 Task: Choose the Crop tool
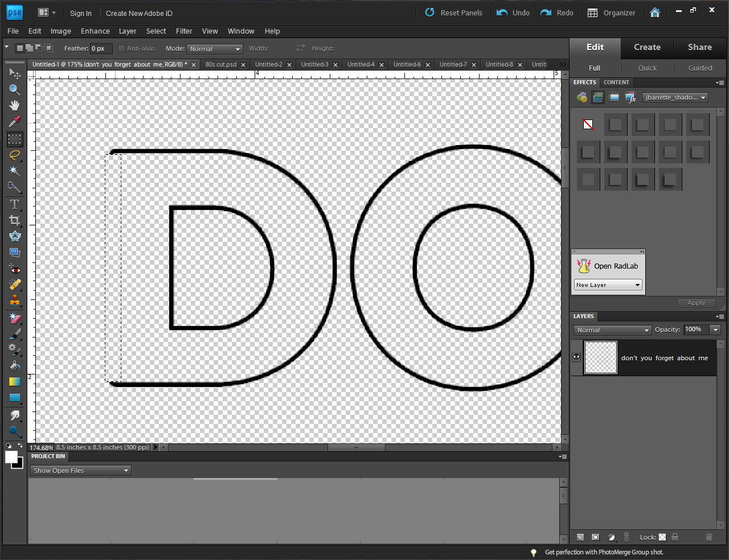point(15,220)
